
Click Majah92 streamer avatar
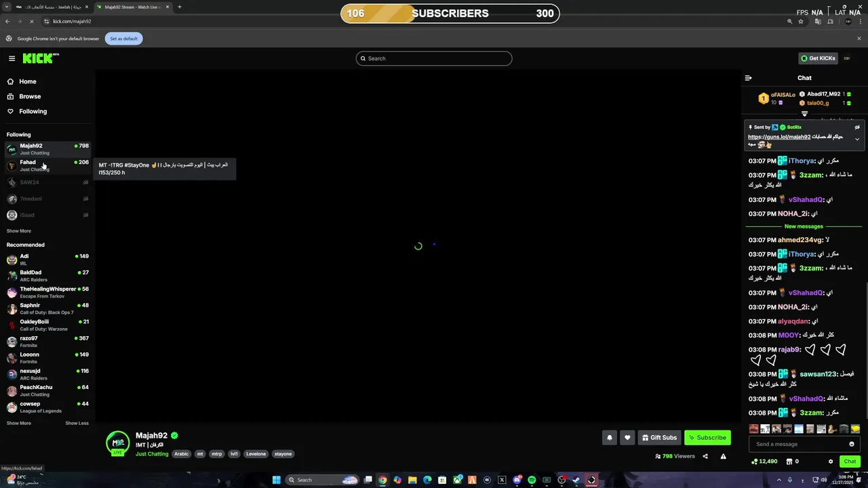118,443
